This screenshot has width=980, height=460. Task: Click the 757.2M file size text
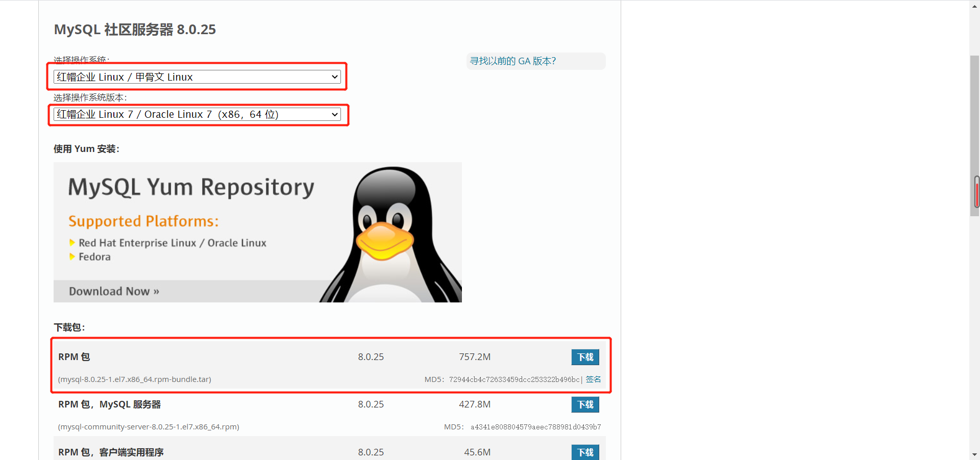pyautogui.click(x=474, y=356)
